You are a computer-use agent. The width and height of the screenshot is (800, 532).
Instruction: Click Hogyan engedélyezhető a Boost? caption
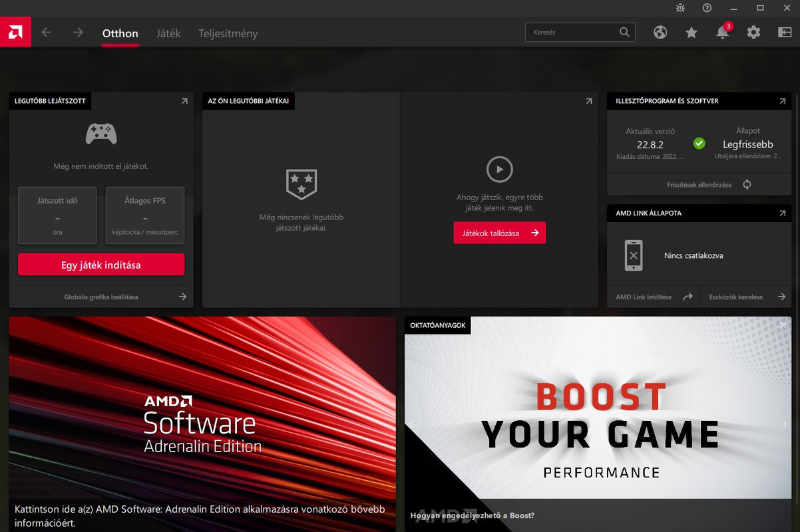tap(473, 515)
